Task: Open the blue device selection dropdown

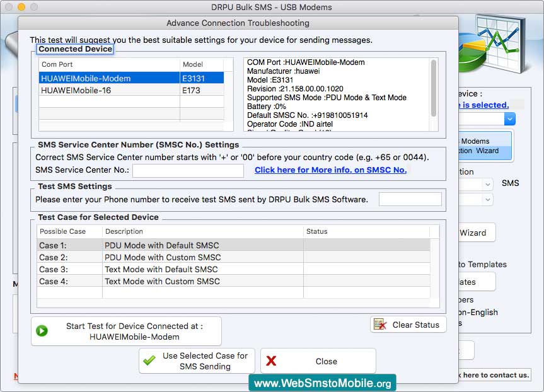Action: click(x=509, y=118)
